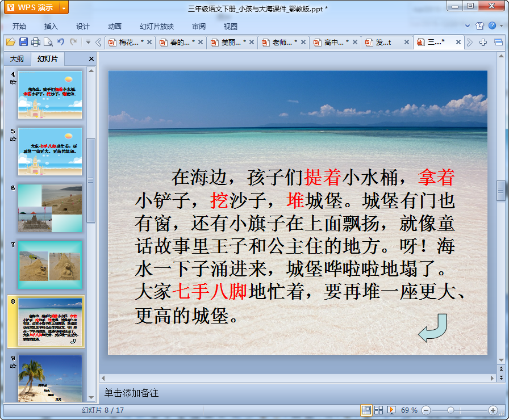Show next document tabs with right chevron

(x=469, y=42)
